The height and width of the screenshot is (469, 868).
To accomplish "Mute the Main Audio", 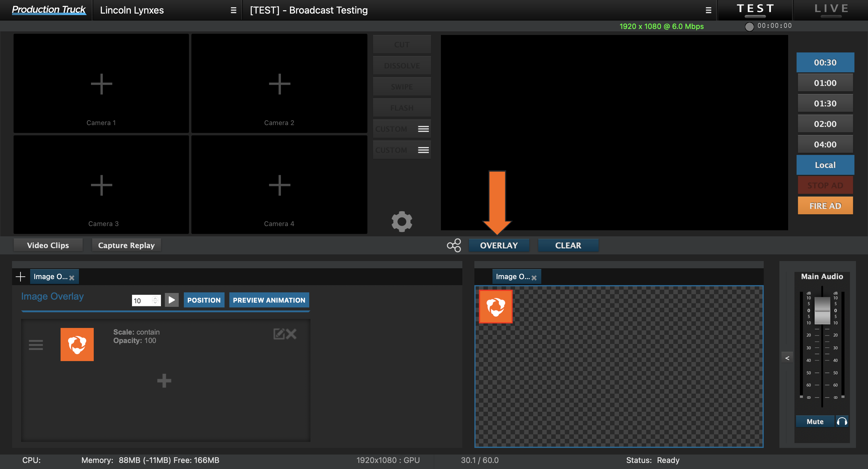I will [815, 421].
